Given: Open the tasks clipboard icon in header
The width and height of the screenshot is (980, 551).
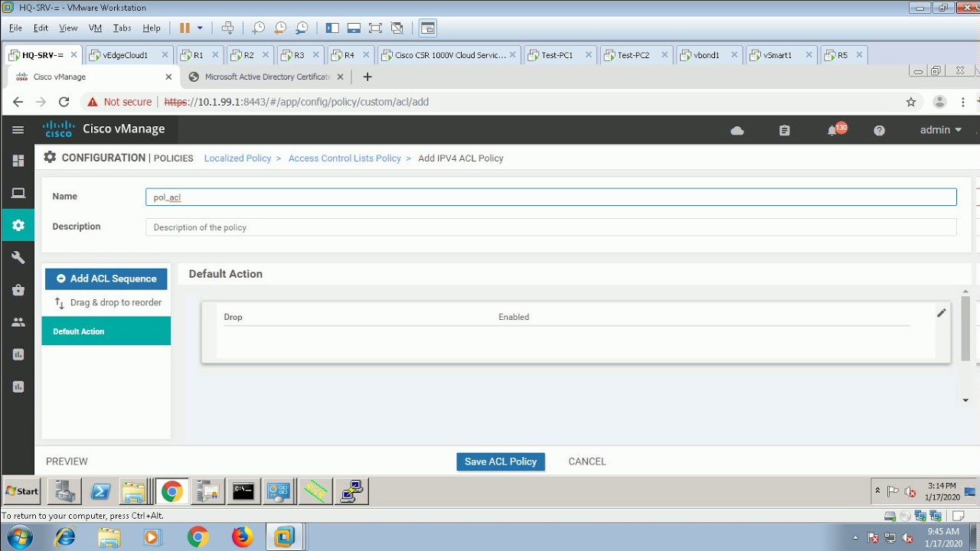Looking at the screenshot, I should (x=784, y=130).
